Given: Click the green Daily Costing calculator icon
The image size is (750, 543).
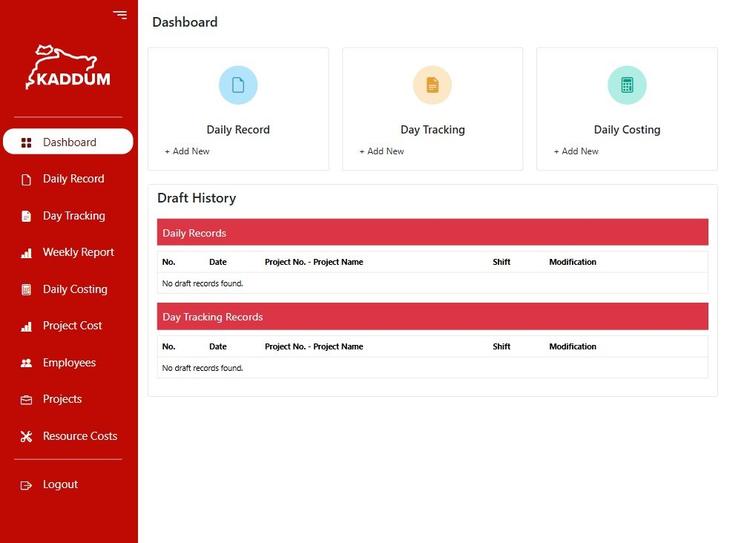Looking at the screenshot, I should click(x=627, y=85).
